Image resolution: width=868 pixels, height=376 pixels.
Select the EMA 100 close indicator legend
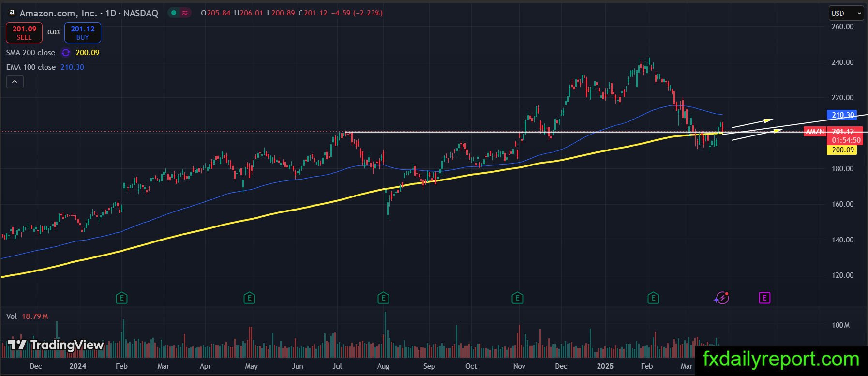[x=31, y=67]
